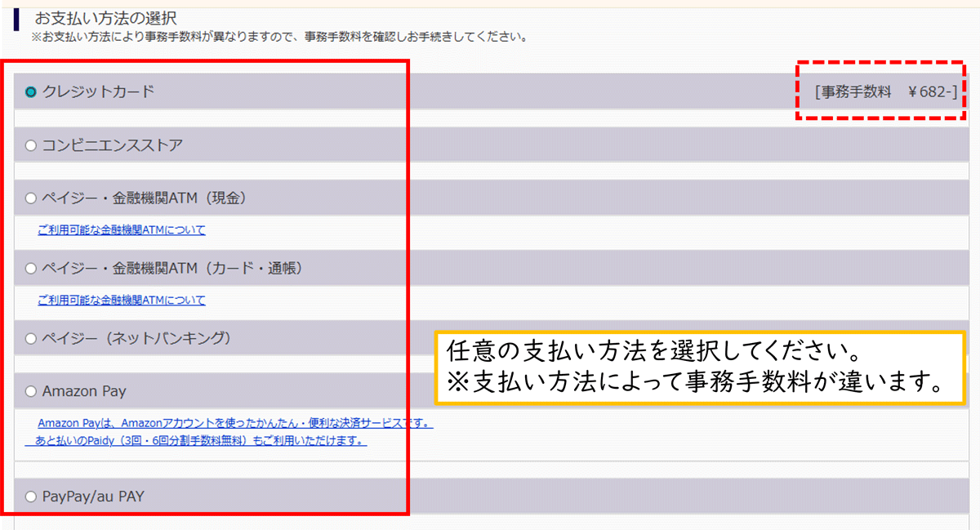Select ペイジー・金融機関ATM（カード・通帳） radio button
Image resolution: width=980 pixels, height=530 pixels.
click(x=31, y=268)
